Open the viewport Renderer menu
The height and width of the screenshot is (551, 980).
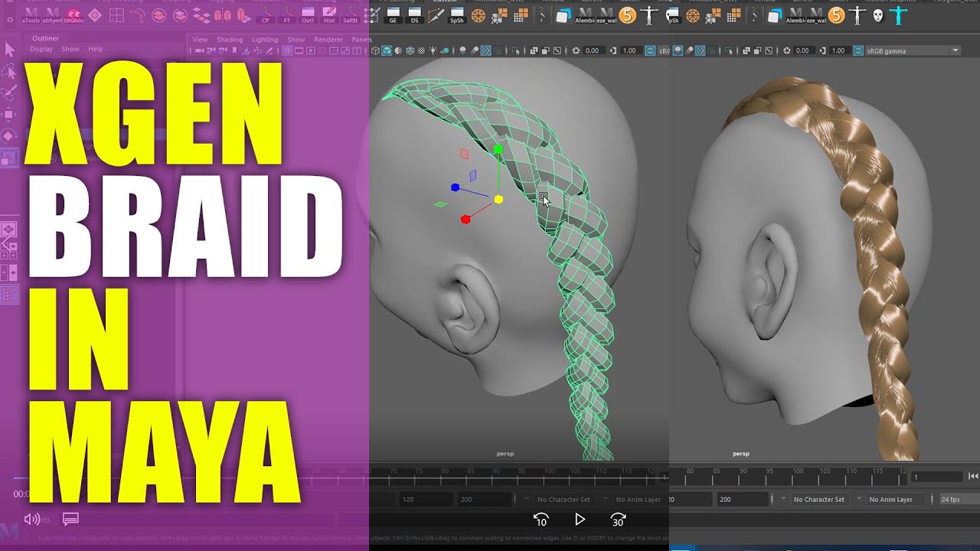point(328,39)
